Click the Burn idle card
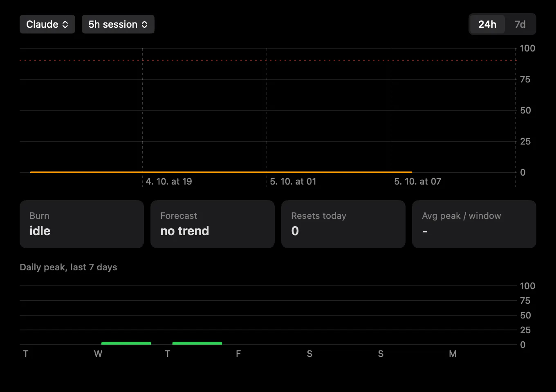This screenshot has width=556, height=392. click(82, 224)
